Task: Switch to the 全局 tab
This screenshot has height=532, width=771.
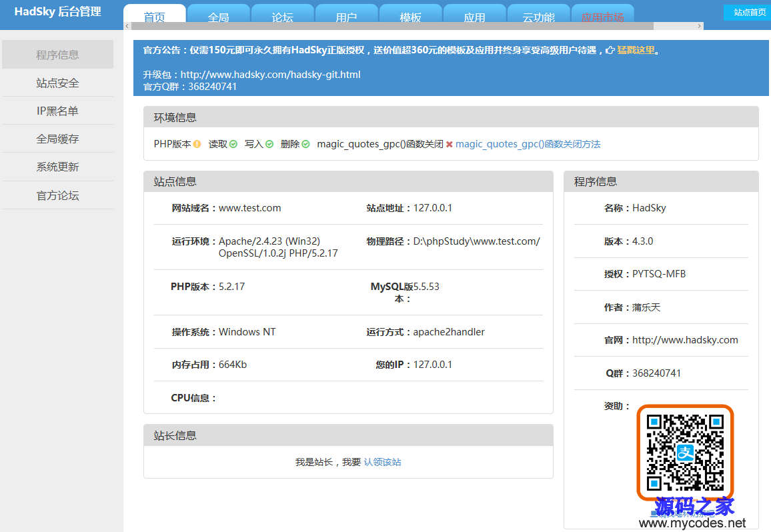Action: 218,15
